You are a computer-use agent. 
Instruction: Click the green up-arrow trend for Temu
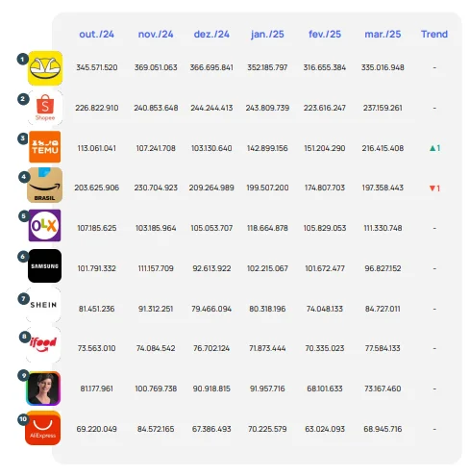point(434,148)
